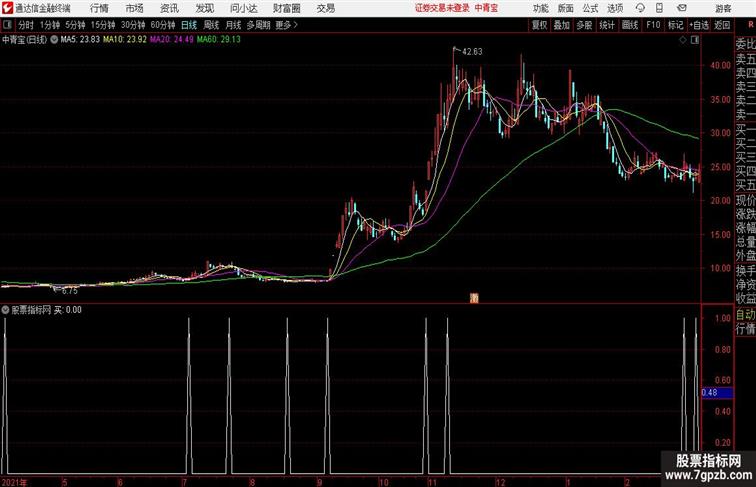Click the 通达信 red logo icon
756x487 pixels.
7,8
